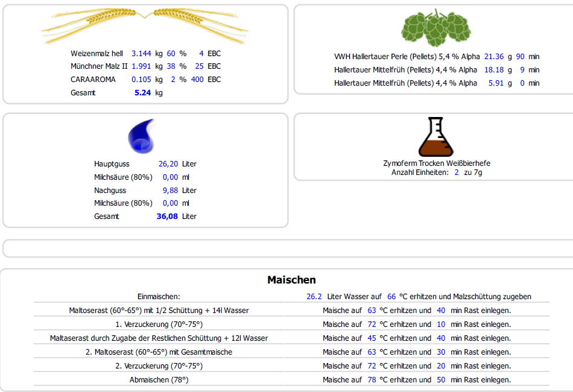
Task: Select the Hallertauer Perle hop amount 21.36
Action: click(494, 57)
